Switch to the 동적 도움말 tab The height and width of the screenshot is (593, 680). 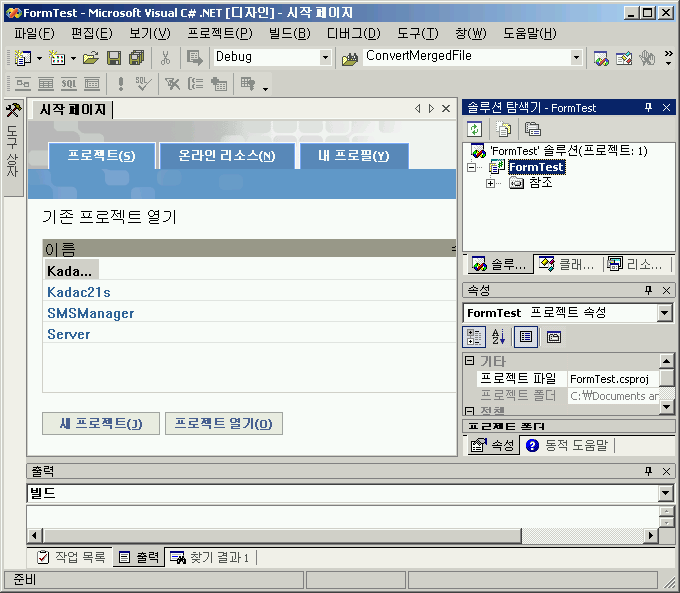click(x=568, y=445)
